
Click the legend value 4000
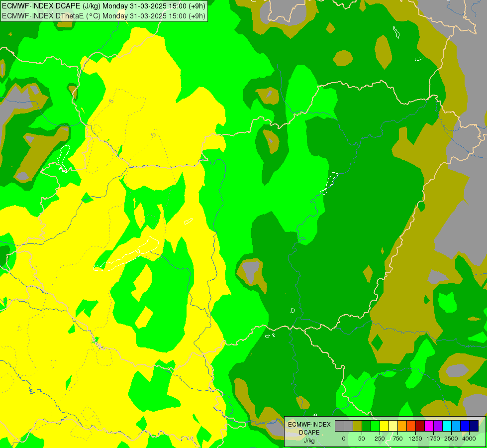469,439
